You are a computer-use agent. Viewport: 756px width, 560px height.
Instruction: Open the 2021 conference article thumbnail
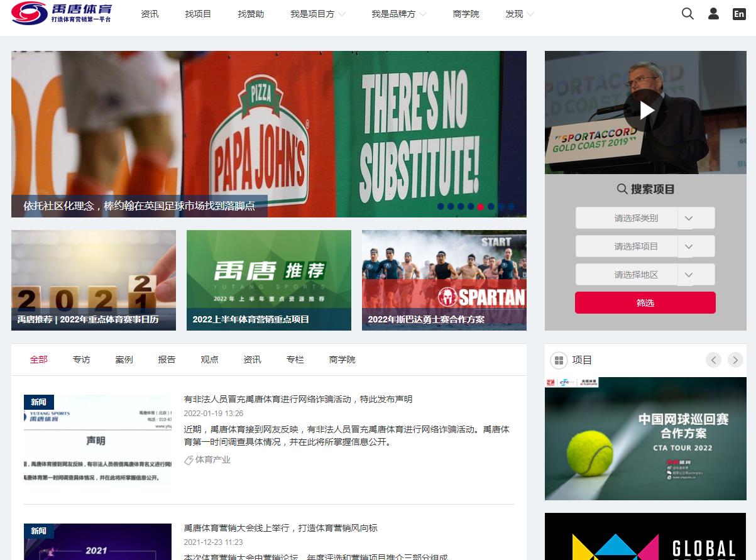pyautogui.click(x=97, y=542)
